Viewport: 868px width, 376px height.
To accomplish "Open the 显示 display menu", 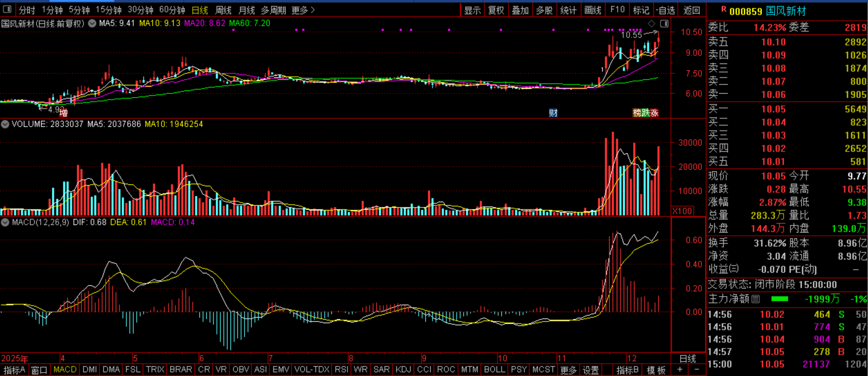I will click(472, 10).
